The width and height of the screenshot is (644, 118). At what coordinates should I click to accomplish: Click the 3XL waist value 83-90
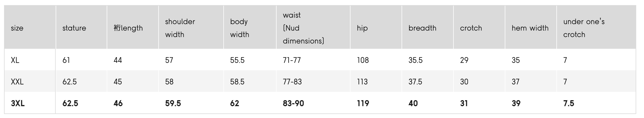pos(293,103)
